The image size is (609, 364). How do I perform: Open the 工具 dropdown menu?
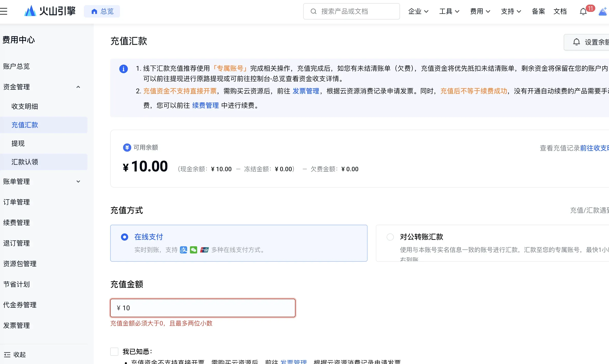[x=449, y=11]
